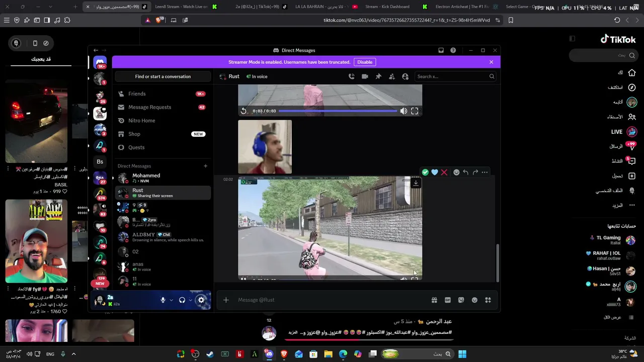
Task: Seek the first video's progress bar
Action: [338, 111]
